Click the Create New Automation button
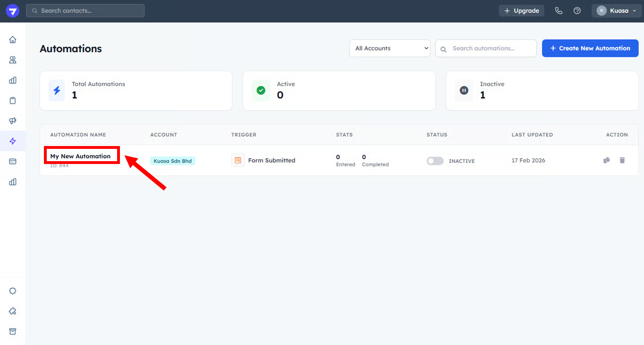Image resolution: width=644 pixels, height=345 pixels. [x=590, y=48]
